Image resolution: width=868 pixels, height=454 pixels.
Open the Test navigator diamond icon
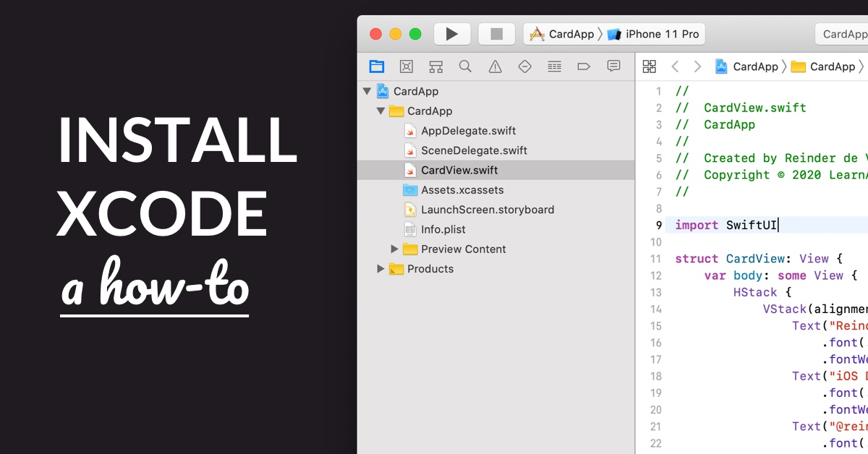(525, 67)
